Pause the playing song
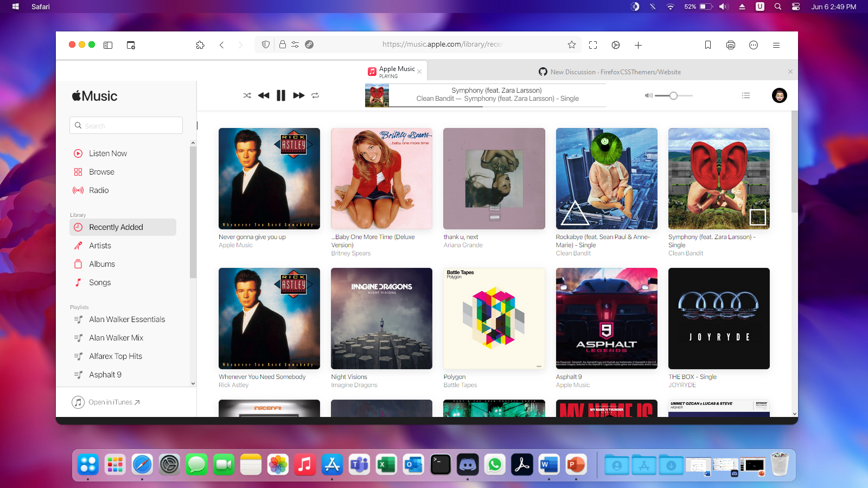 click(281, 95)
